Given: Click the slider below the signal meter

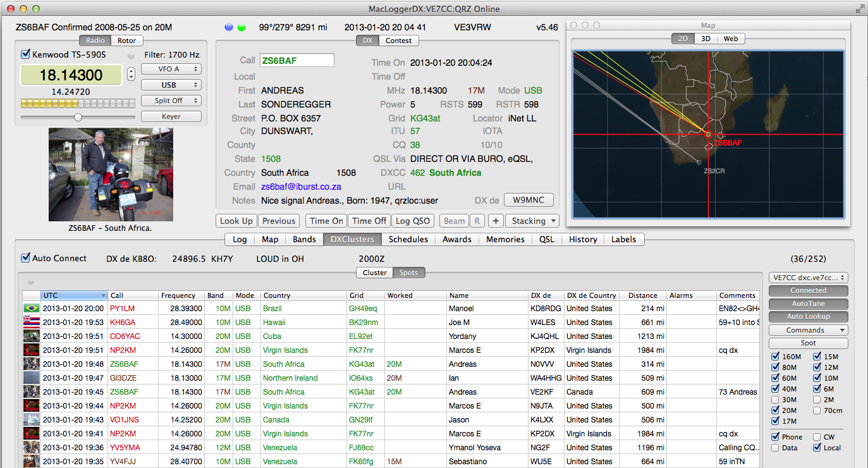Looking at the screenshot, I should coord(78,117).
